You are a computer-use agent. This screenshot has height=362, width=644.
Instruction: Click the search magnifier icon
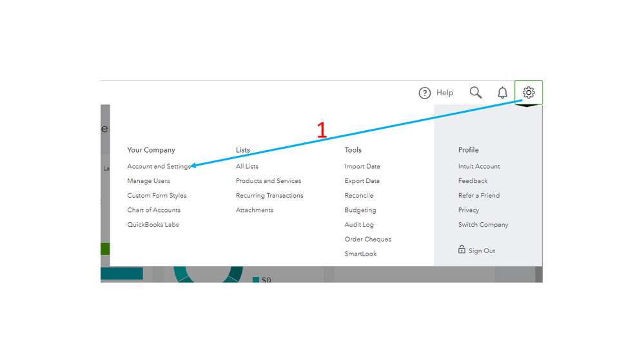[476, 92]
